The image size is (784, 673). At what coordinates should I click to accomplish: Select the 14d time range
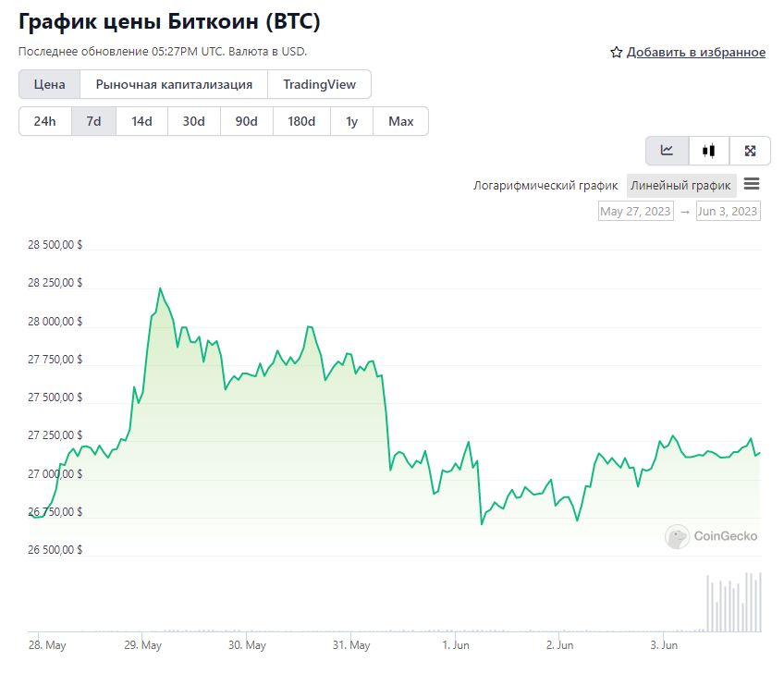tap(141, 121)
